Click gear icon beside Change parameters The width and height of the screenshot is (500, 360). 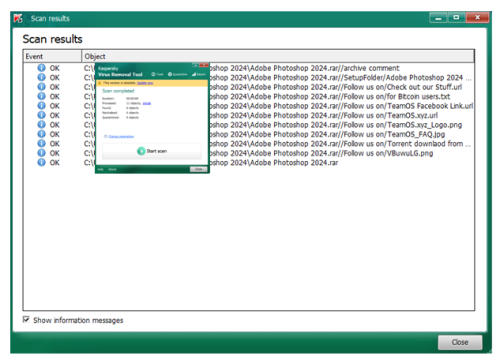pyautogui.click(x=105, y=136)
